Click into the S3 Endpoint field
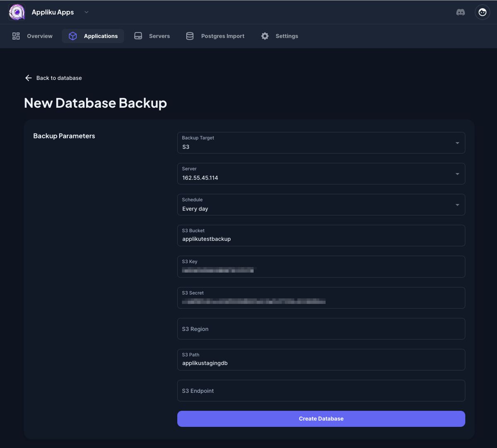Screen dimensions: 497x448 pyautogui.click(x=321, y=390)
